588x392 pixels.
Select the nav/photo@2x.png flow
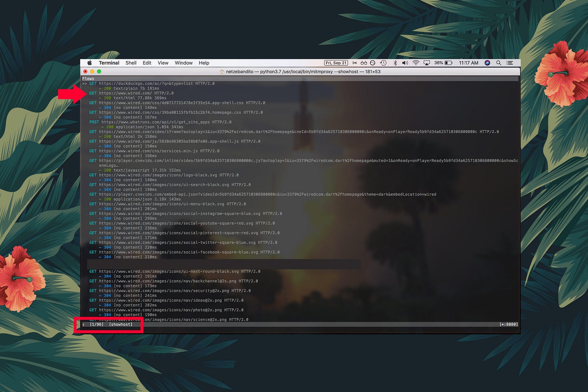pyautogui.click(x=166, y=310)
